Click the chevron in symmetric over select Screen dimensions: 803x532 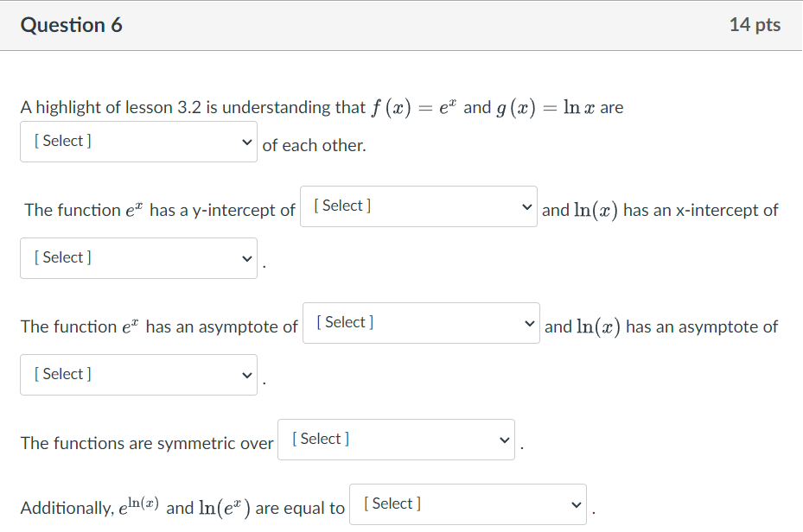point(505,440)
